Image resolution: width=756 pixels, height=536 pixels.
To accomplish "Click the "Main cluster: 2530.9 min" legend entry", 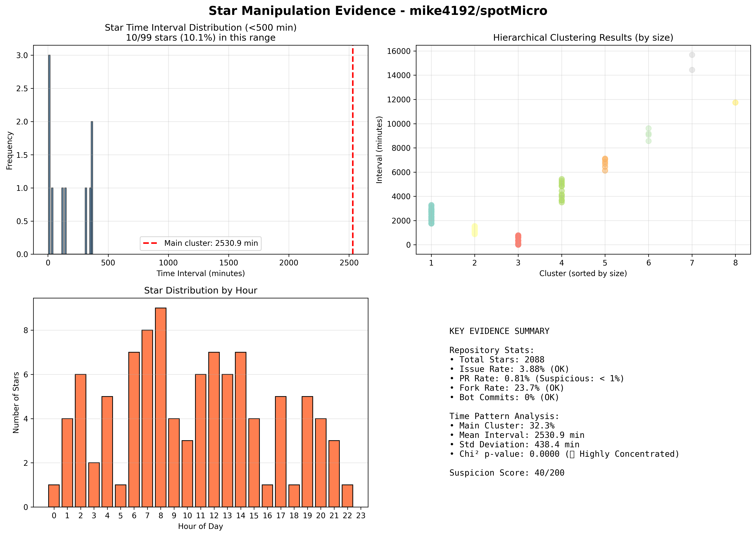I will 201,243.
